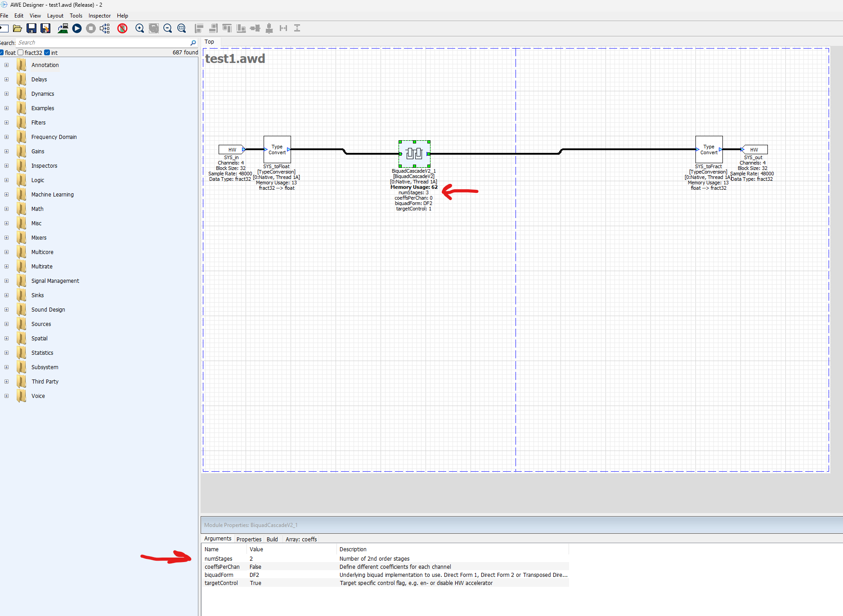Click the red prohibited circle toolbar icon
Image resolution: width=843 pixels, height=616 pixels.
[x=122, y=28]
